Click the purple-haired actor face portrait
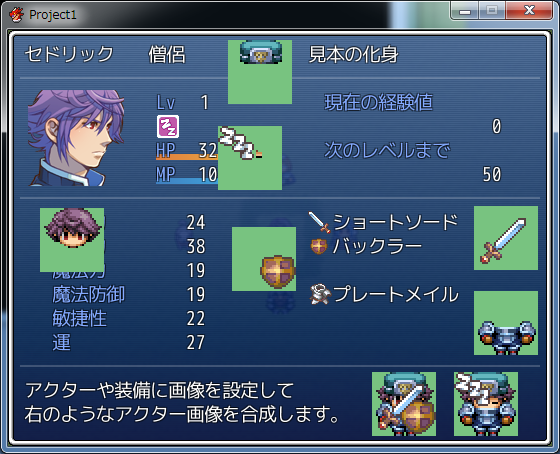The height and width of the screenshot is (454, 560). (76, 138)
